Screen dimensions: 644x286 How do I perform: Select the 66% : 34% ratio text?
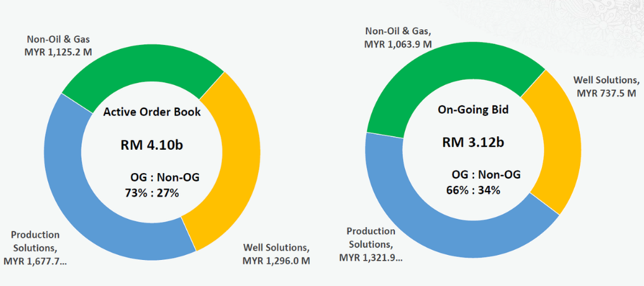473,190
